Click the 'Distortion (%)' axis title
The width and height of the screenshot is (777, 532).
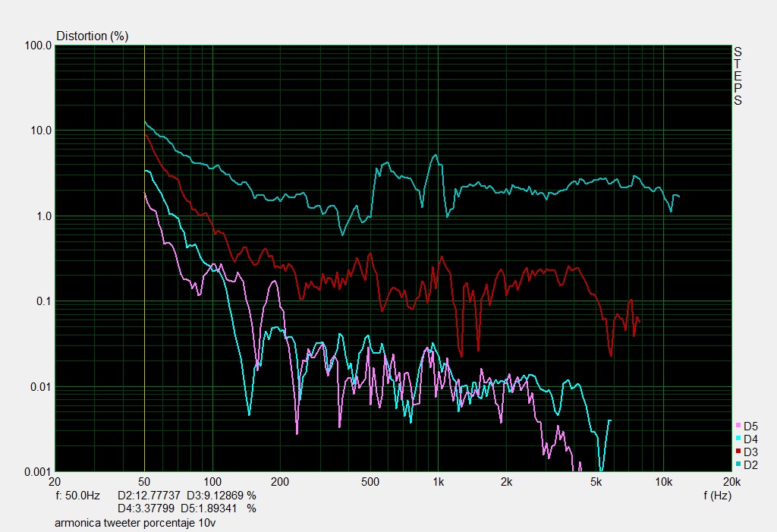pos(92,36)
